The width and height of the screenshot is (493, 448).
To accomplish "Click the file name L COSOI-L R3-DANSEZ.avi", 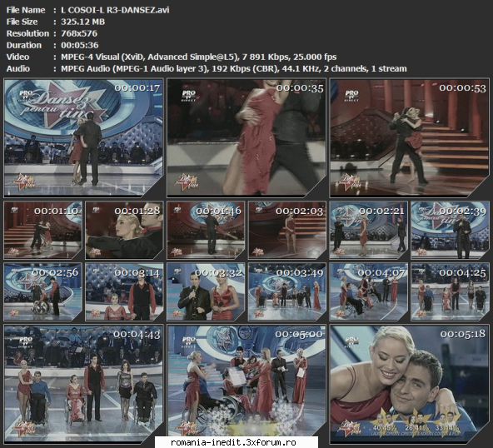I will (115, 10).
